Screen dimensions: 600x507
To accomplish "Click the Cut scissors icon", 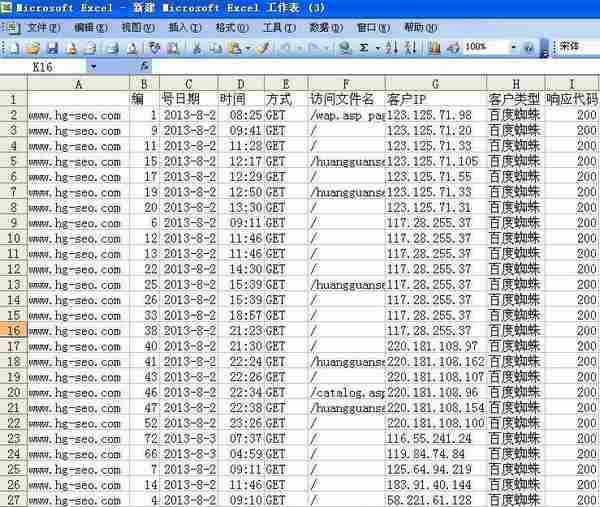I will point(196,47).
